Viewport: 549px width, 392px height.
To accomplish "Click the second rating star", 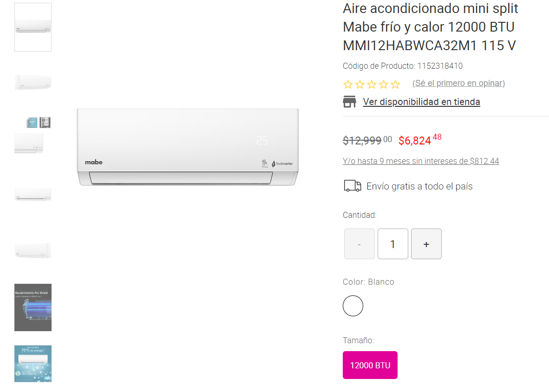I will [360, 85].
